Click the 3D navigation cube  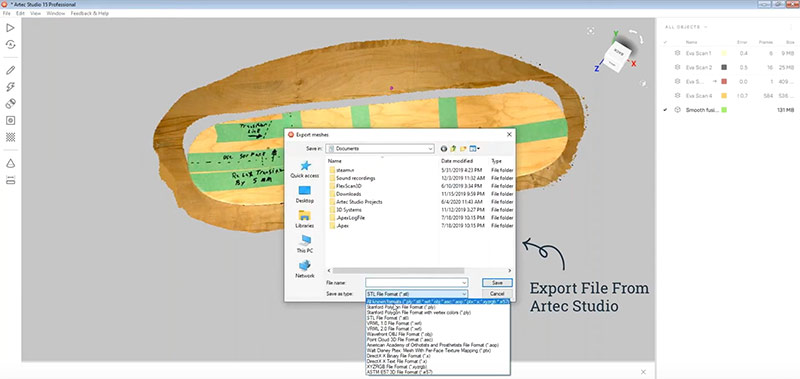click(x=617, y=55)
